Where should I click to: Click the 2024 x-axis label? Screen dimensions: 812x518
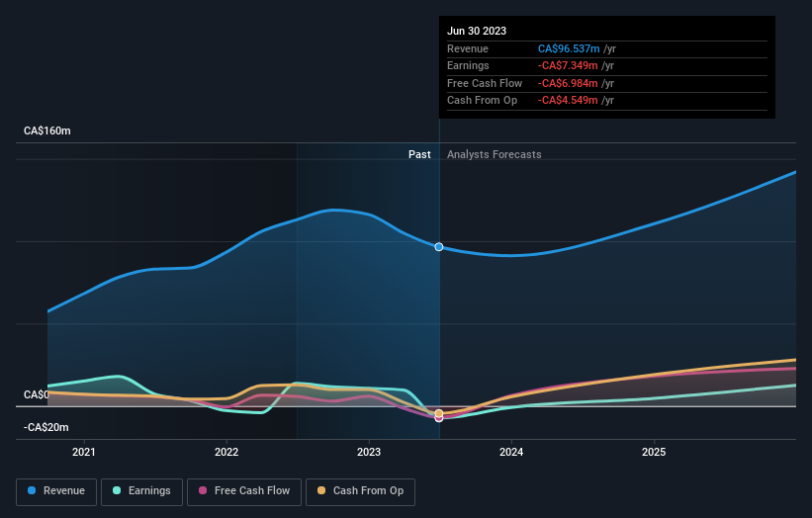(x=511, y=453)
